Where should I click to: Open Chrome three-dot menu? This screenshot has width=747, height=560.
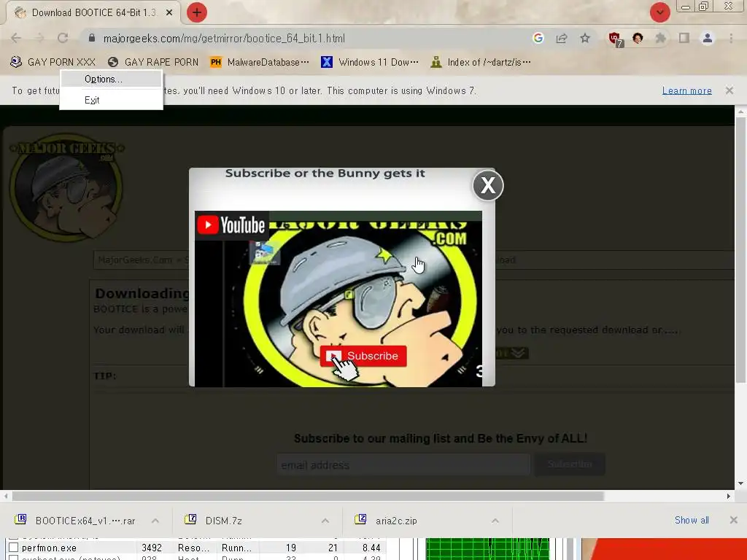[x=731, y=38]
